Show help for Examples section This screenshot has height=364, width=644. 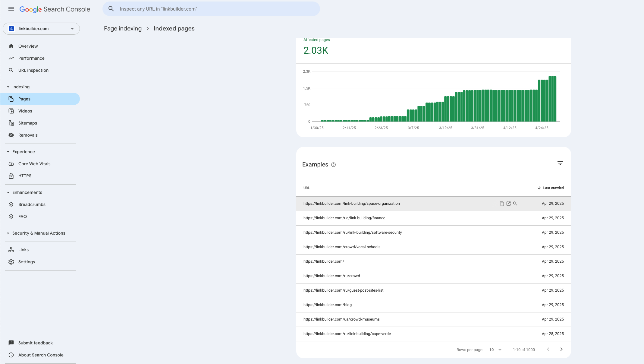333,165
